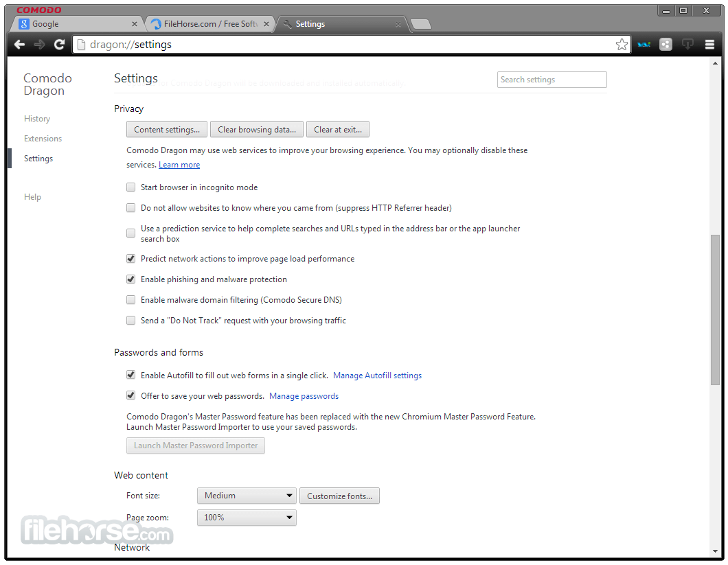The image size is (728, 565).
Task: Click the vertical scrollbar thumb
Action: tap(715, 310)
